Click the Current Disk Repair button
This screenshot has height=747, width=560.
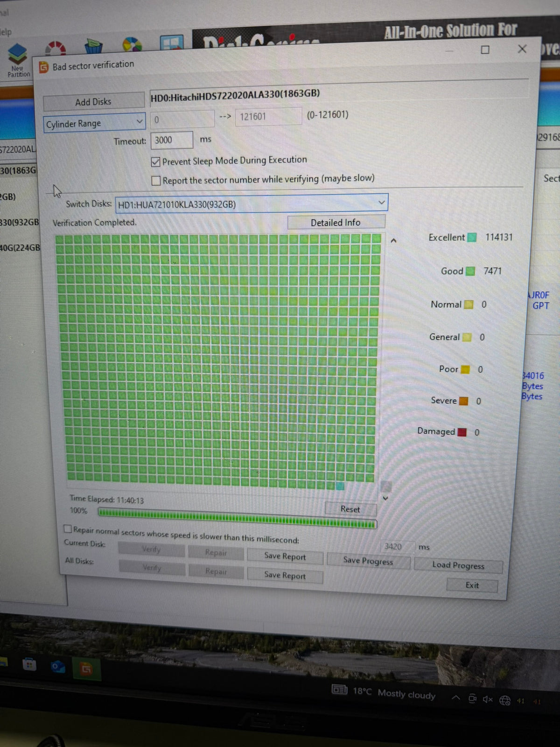[x=216, y=552]
